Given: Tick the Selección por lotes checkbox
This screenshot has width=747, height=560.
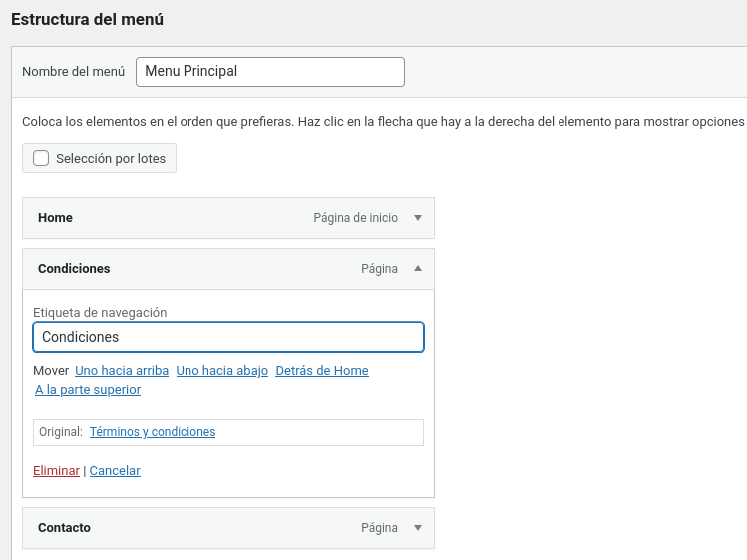Looking at the screenshot, I should tap(41, 158).
